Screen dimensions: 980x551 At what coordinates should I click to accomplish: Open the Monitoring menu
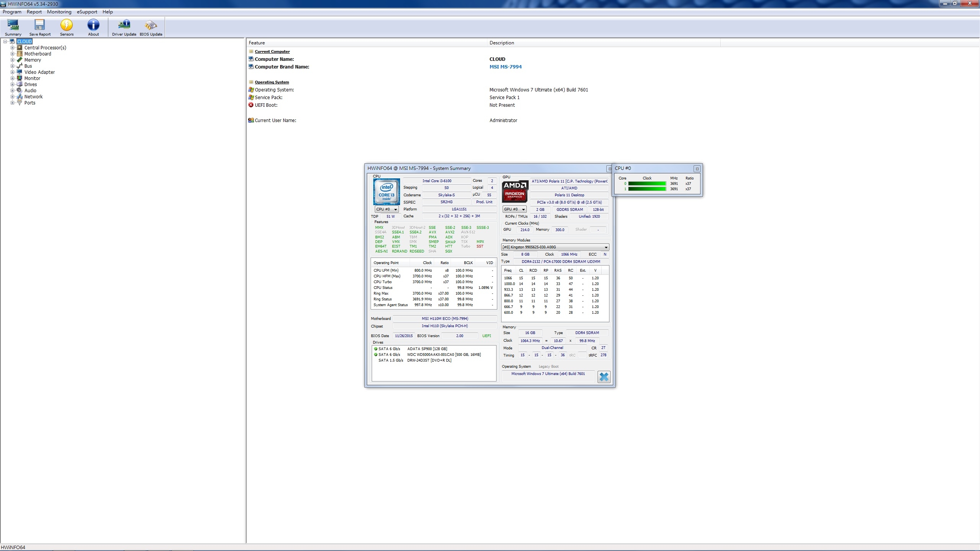click(59, 12)
